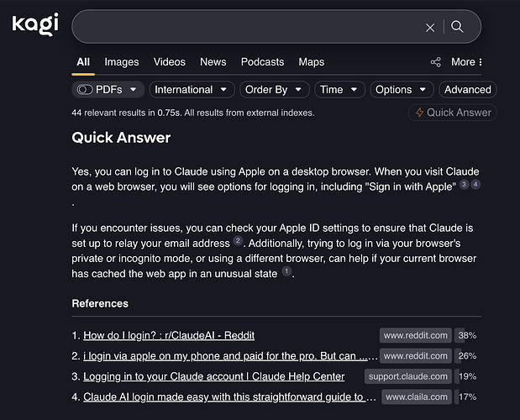Click the Advanced search button
The height and width of the screenshot is (420, 520).
pyautogui.click(x=467, y=90)
